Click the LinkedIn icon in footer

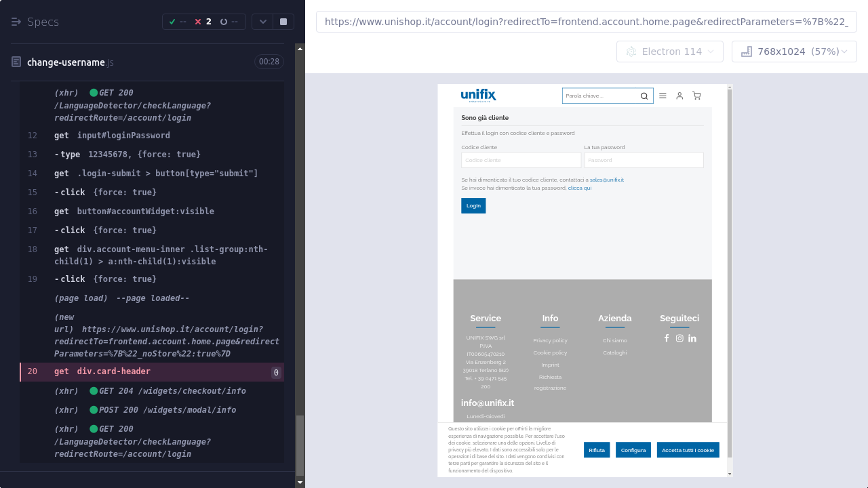(692, 338)
